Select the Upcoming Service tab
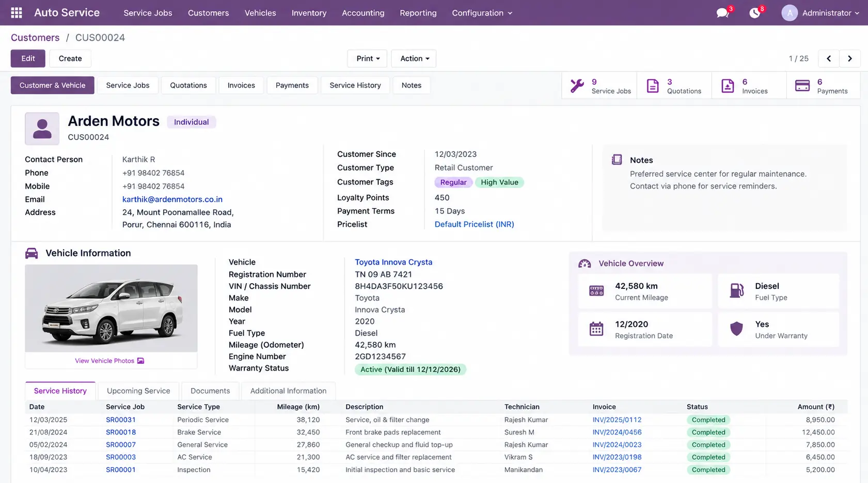Screen dimensions: 868x483 pyautogui.click(x=138, y=391)
